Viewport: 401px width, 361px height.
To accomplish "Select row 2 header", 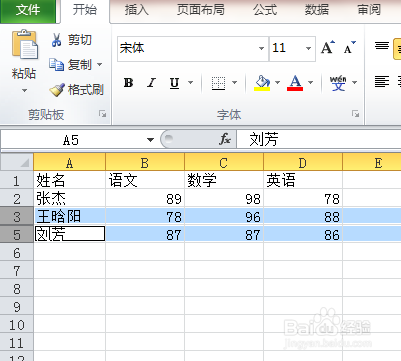I will click(17, 199).
